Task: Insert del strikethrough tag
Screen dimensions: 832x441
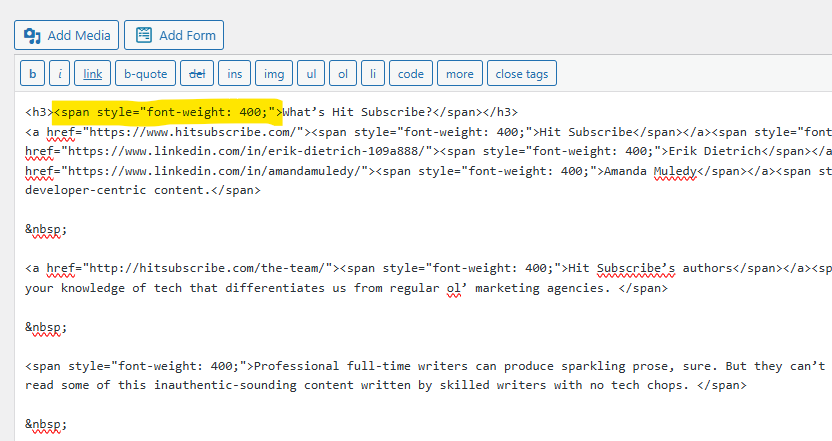Action: (197, 73)
